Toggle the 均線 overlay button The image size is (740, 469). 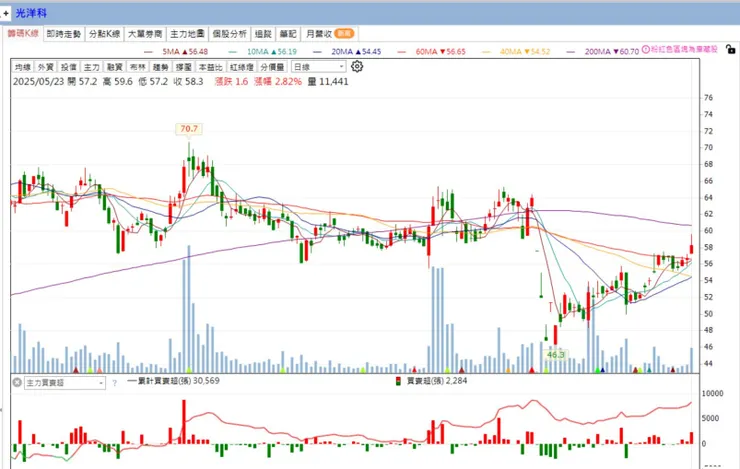23,67
